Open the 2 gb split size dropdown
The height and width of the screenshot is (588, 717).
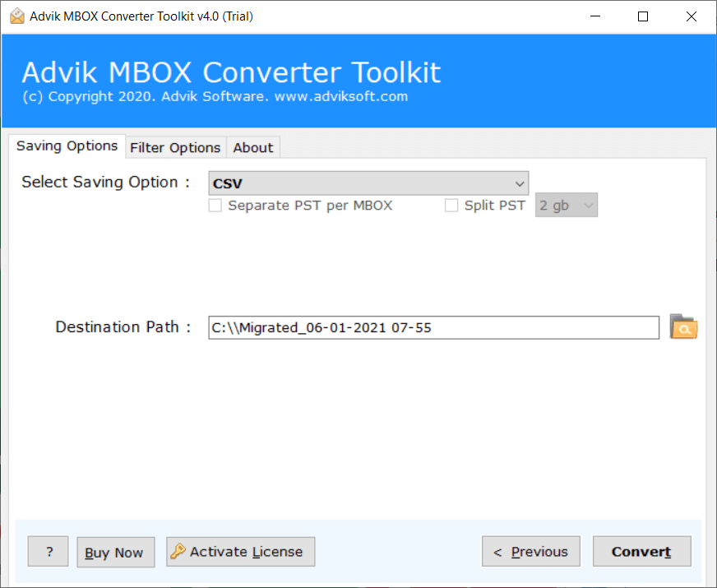click(566, 206)
